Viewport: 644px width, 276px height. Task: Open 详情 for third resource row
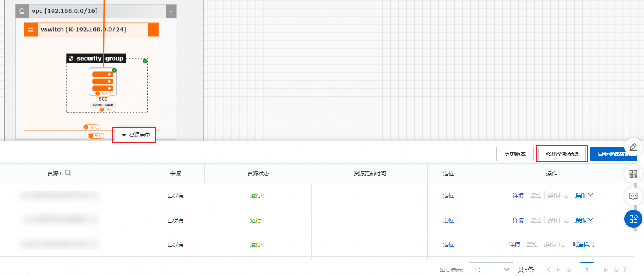point(514,244)
